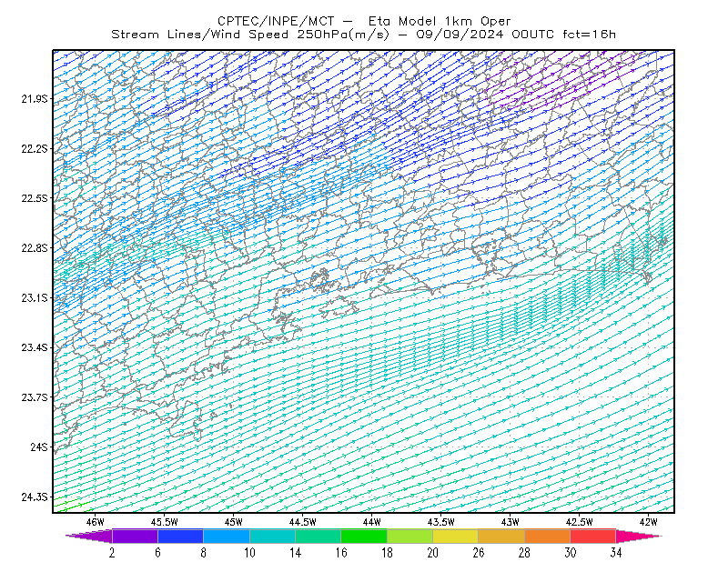Click the legend value 18

click(387, 553)
